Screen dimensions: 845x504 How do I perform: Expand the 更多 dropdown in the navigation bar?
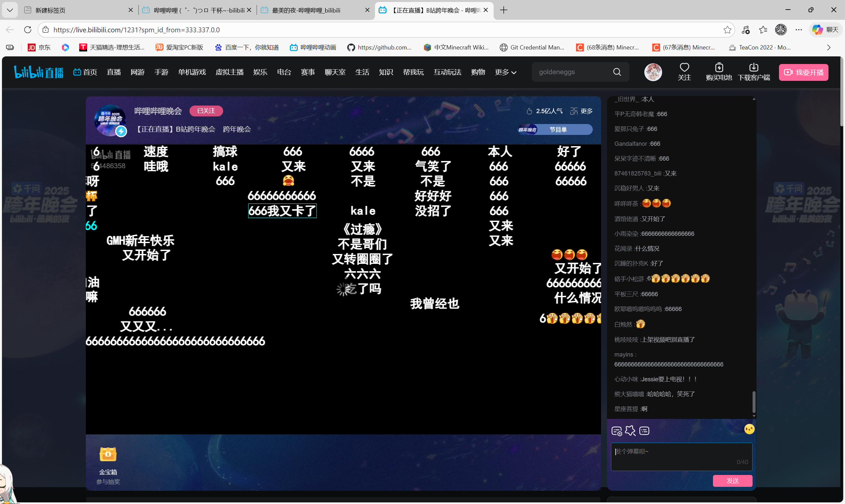505,72
